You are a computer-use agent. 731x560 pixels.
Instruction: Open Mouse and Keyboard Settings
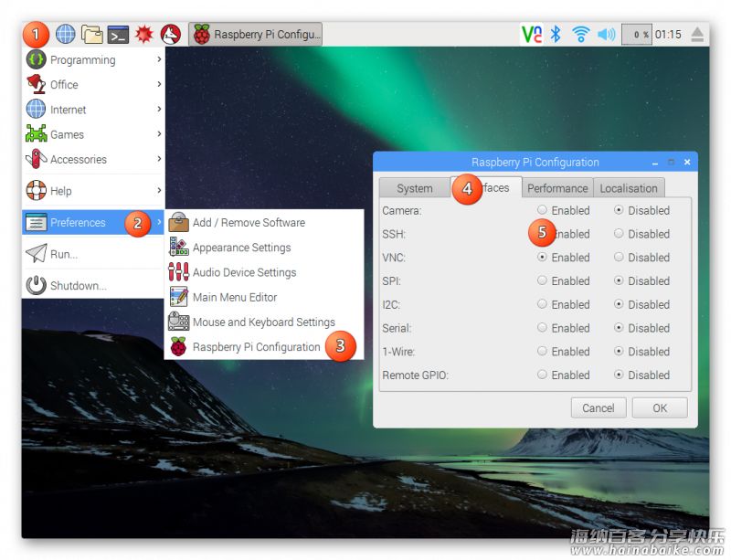coord(264,322)
